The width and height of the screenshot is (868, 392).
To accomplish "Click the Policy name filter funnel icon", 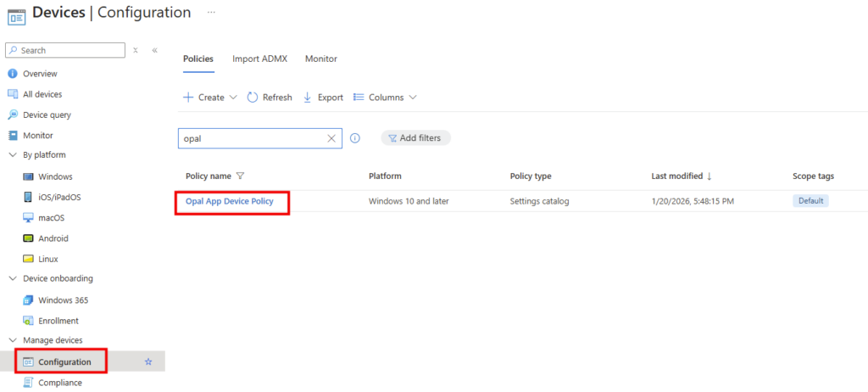I will (x=241, y=176).
